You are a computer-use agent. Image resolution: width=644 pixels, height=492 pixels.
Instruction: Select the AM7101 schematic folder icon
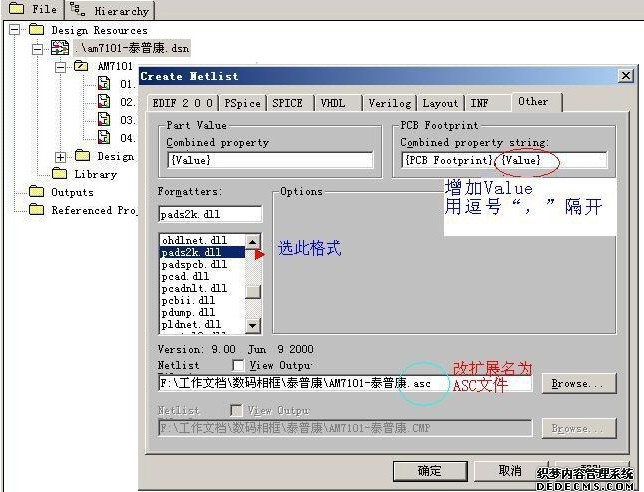[81, 66]
